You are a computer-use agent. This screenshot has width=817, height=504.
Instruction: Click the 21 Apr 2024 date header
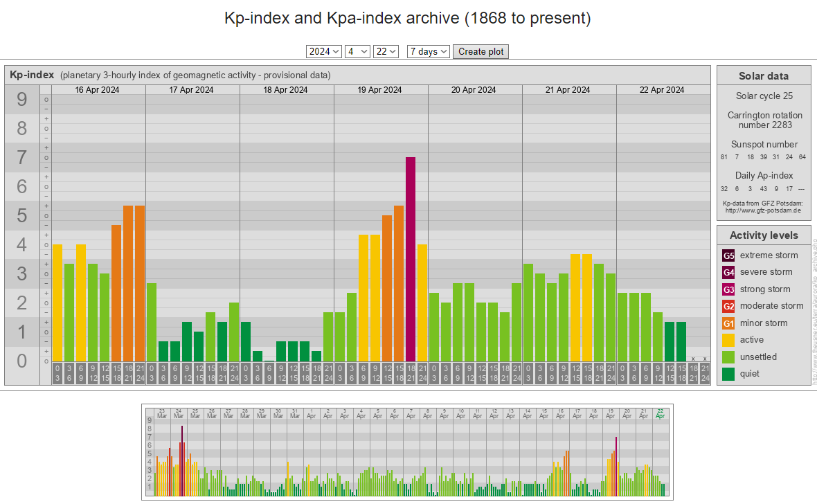pos(568,89)
